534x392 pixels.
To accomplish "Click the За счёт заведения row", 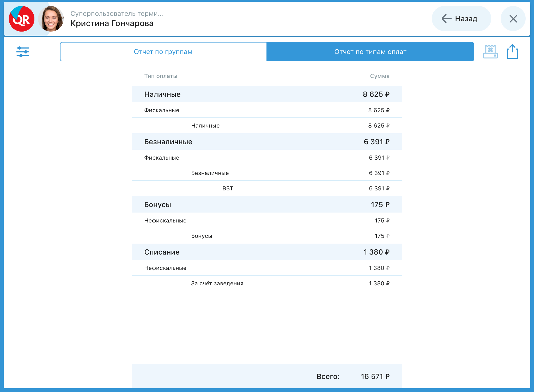I will [266, 283].
